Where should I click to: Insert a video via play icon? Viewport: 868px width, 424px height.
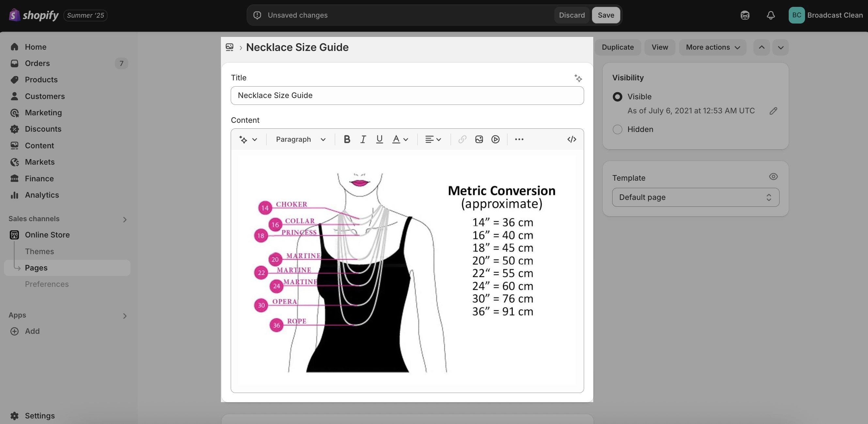pyautogui.click(x=495, y=139)
